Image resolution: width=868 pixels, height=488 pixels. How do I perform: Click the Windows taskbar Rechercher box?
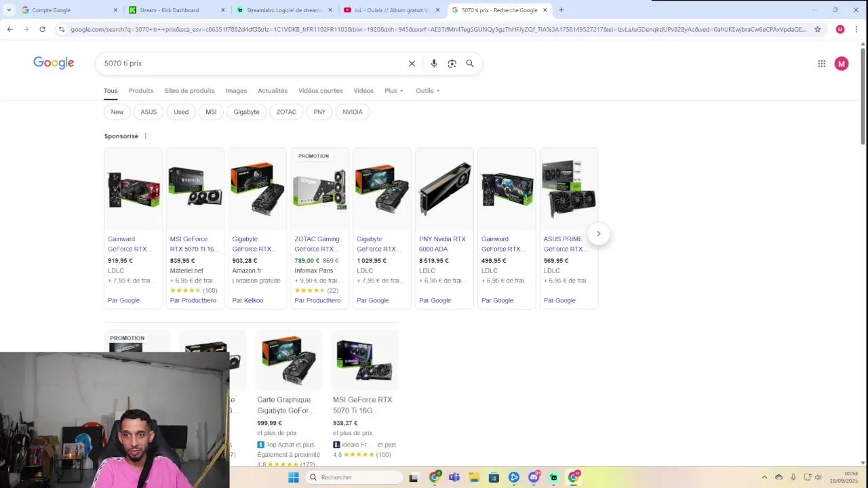click(x=353, y=477)
